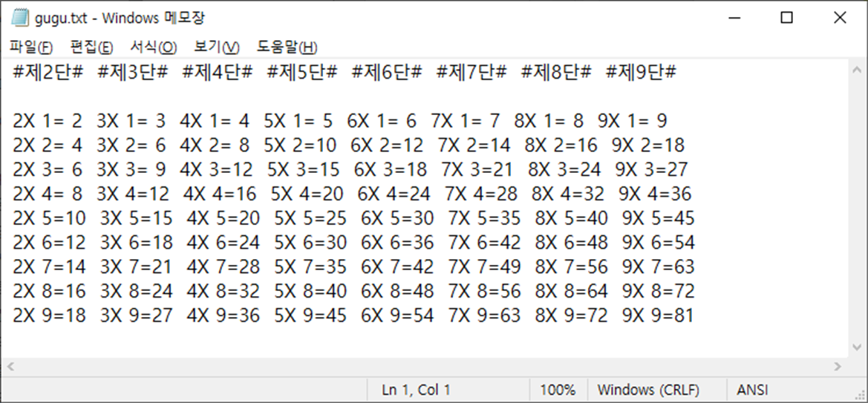Minimize the Notepad window
The image size is (868, 403).
coord(734,18)
